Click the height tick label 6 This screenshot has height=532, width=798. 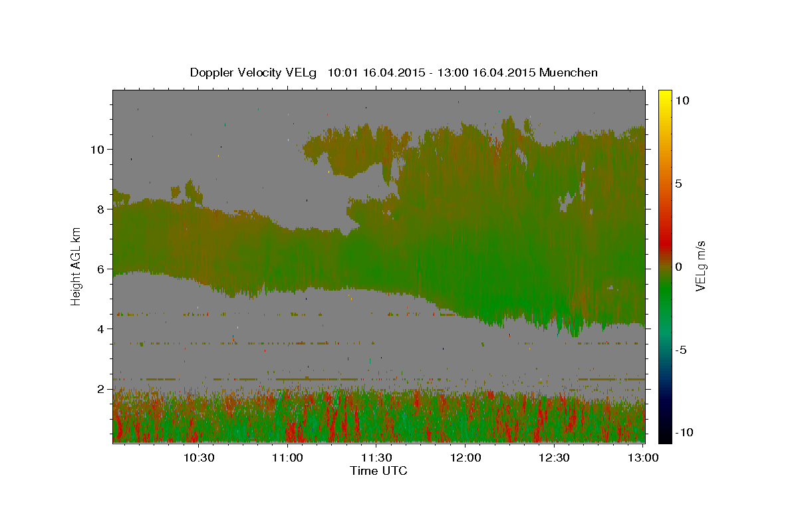click(101, 269)
